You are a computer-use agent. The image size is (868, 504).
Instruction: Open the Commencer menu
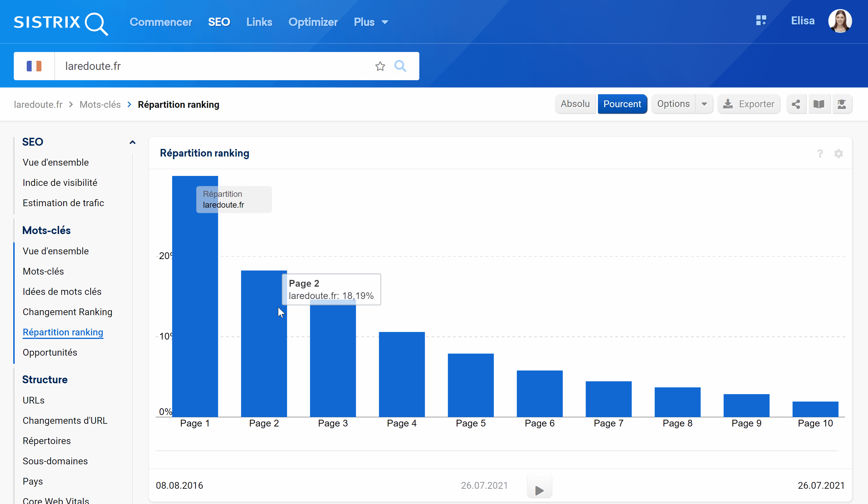click(x=160, y=22)
